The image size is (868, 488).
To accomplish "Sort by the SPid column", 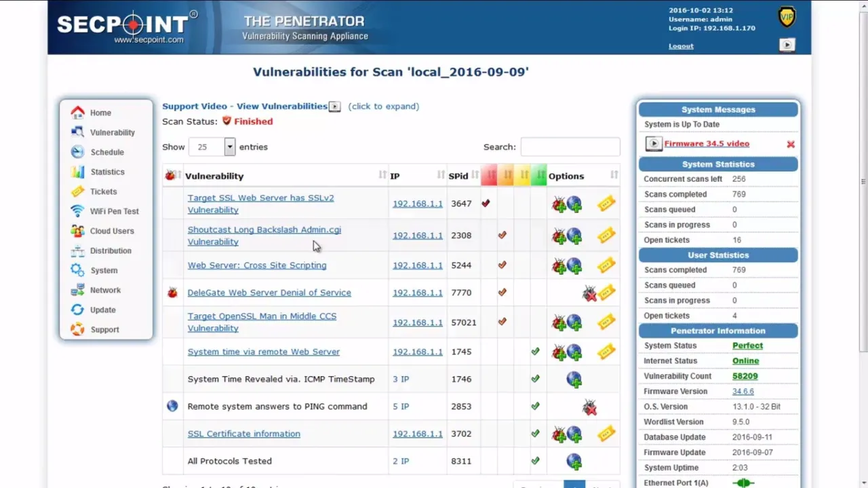I will (463, 176).
